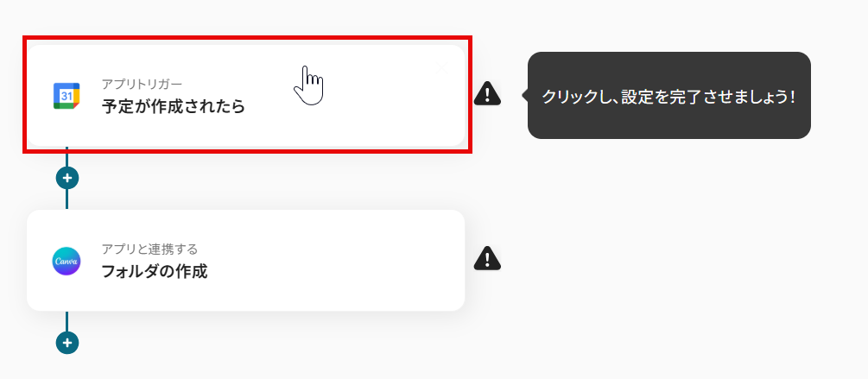Click the tooltip's pointer arrow tip
Screen dimensions: 868x379
524,95
